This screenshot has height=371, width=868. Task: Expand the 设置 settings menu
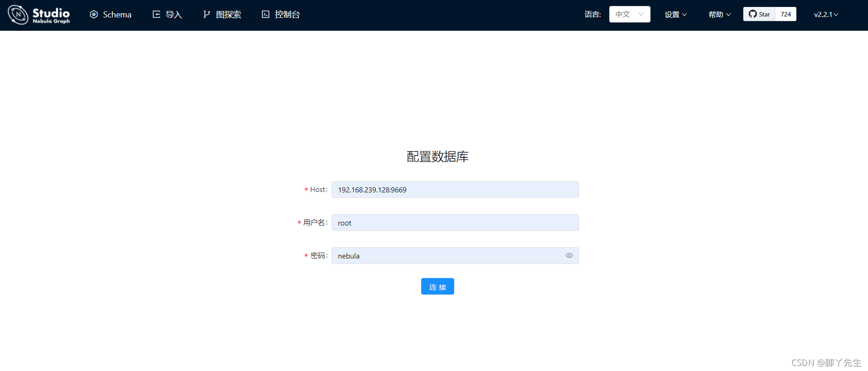click(x=676, y=15)
